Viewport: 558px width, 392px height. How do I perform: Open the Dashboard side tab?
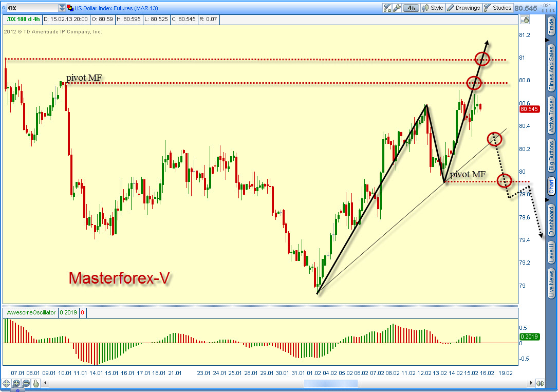click(x=551, y=220)
